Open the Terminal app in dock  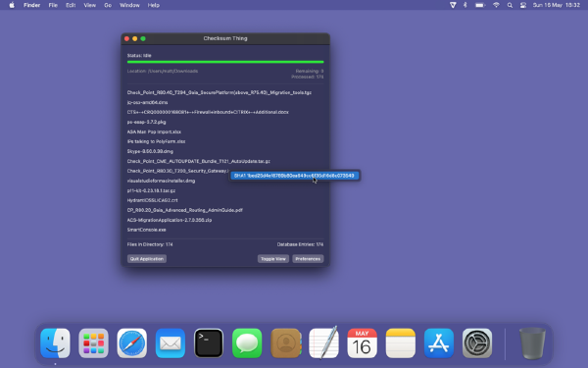pos(209,343)
